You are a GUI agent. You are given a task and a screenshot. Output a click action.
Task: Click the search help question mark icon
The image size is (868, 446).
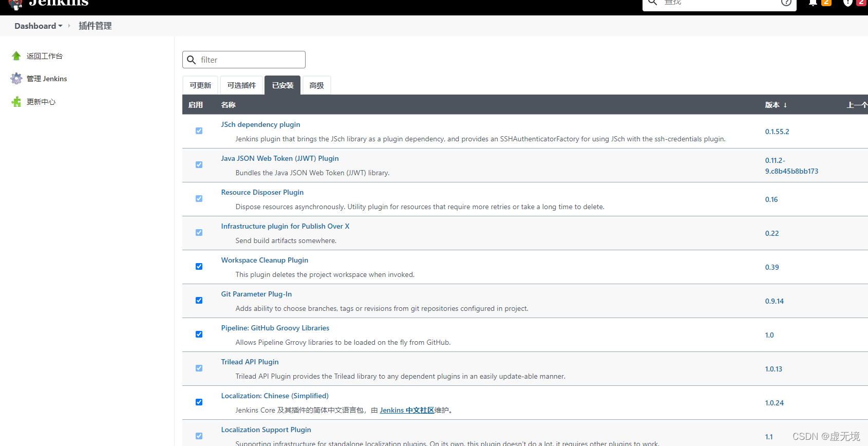click(786, 2)
